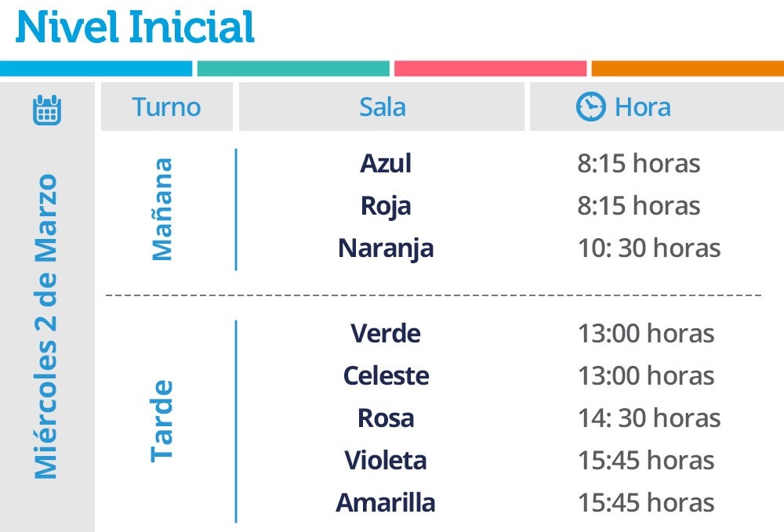784x532 pixels.
Task: Select the Azul sala entry
Action: (x=386, y=163)
